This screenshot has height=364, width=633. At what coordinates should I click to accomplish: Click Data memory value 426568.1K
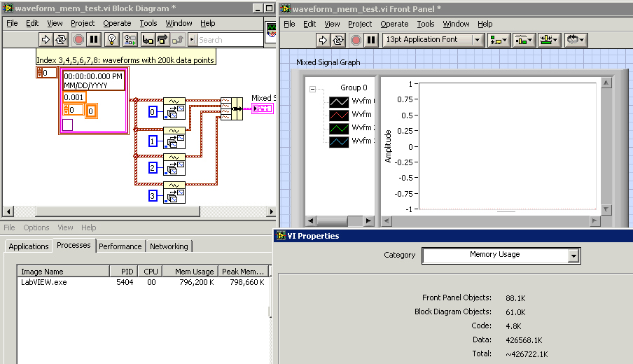524,340
